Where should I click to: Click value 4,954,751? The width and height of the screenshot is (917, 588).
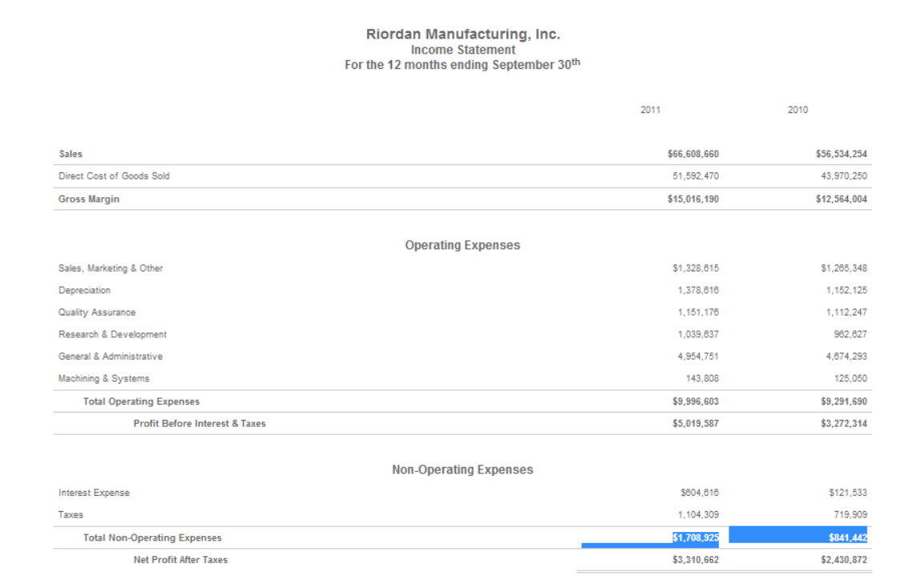click(x=698, y=356)
